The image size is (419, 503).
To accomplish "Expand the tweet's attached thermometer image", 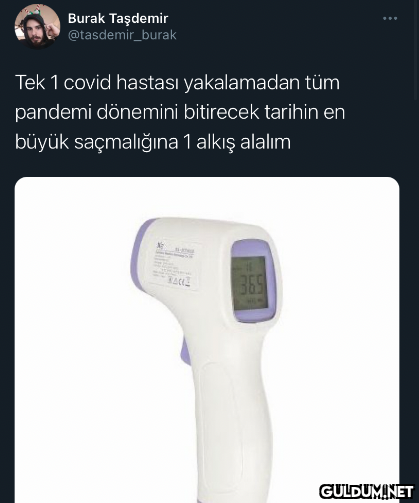I will (x=207, y=340).
